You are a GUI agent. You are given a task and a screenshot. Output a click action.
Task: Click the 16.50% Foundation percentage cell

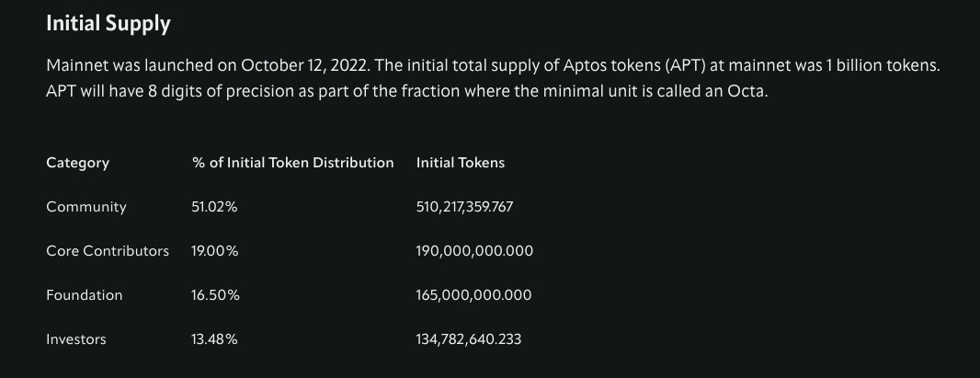(x=215, y=295)
